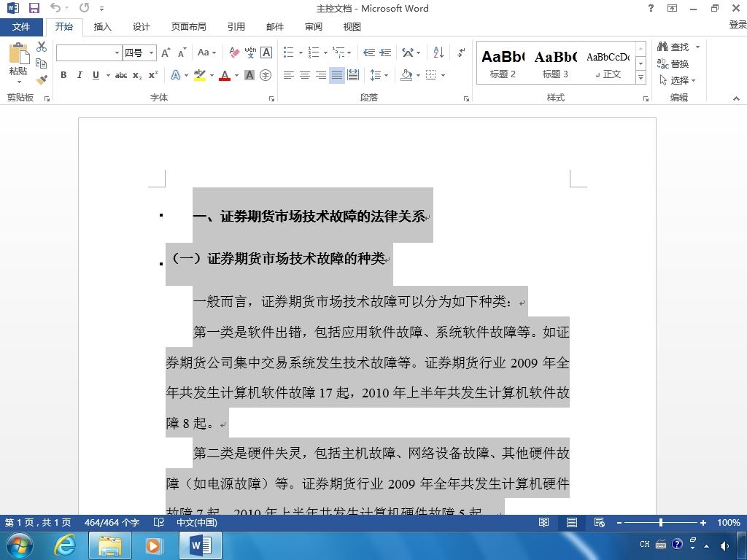Viewport: 747px width, 560px height.
Task: Toggle Bold formatting
Action: [x=63, y=75]
